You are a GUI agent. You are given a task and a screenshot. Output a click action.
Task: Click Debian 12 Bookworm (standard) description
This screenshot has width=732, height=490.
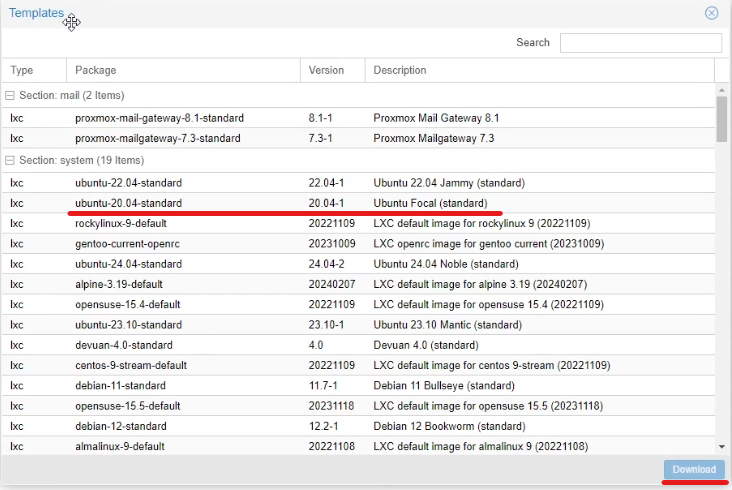(450, 427)
